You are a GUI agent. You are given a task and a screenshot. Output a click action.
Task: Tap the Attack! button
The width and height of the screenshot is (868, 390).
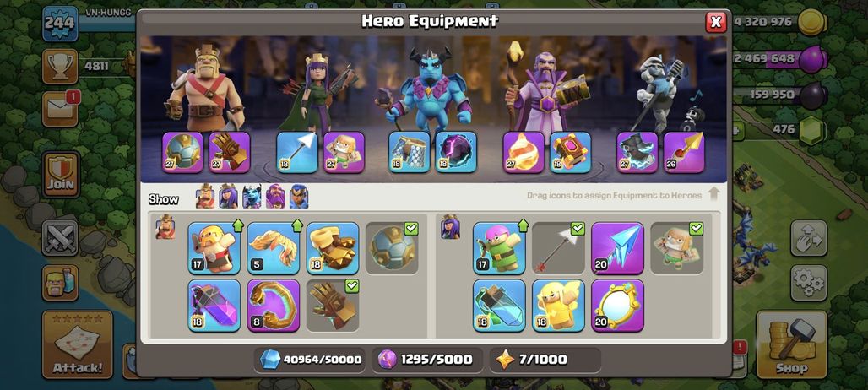click(x=78, y=344)
